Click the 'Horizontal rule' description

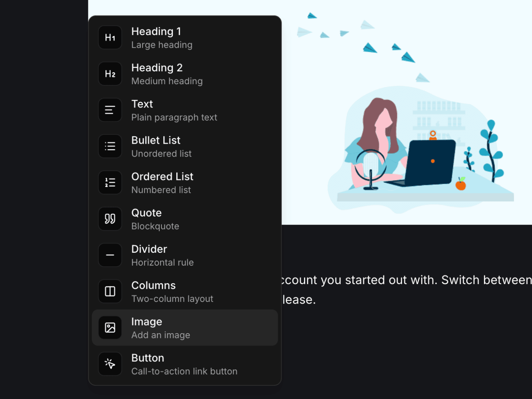(163, 262)
